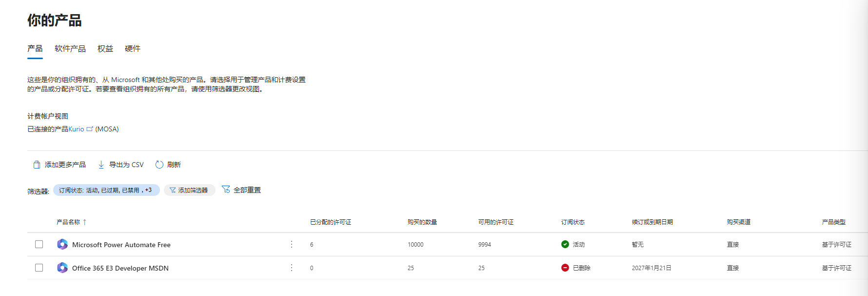This screenshot has width=868, height=296.
Task: Click the 续订或到期日期 column header
Action: click(652, 222)
